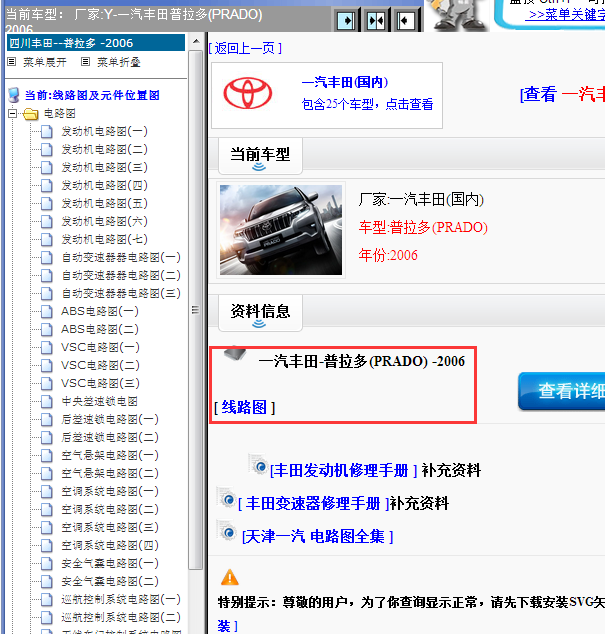The width and height of the screenshot is (605, 634).
Task: Open VSC电路图(一) document
Action: tap(100, 347)
